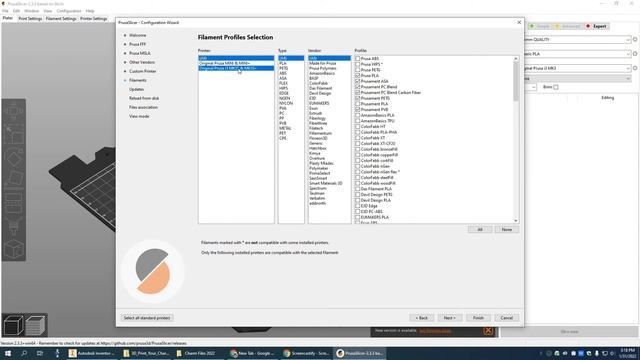Switch to Filament Settings tab
640x360 pixels.
point(61,19)
